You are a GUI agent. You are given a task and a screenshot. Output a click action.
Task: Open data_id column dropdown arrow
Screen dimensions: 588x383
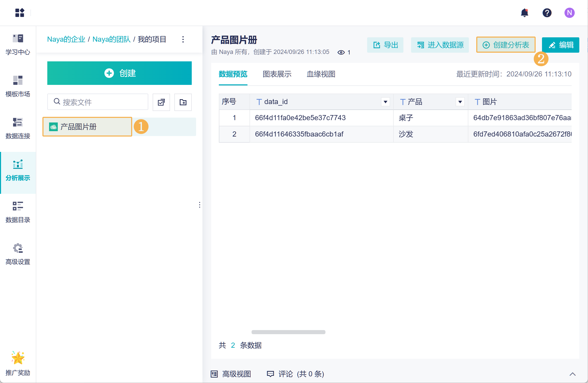pos(385,102)
